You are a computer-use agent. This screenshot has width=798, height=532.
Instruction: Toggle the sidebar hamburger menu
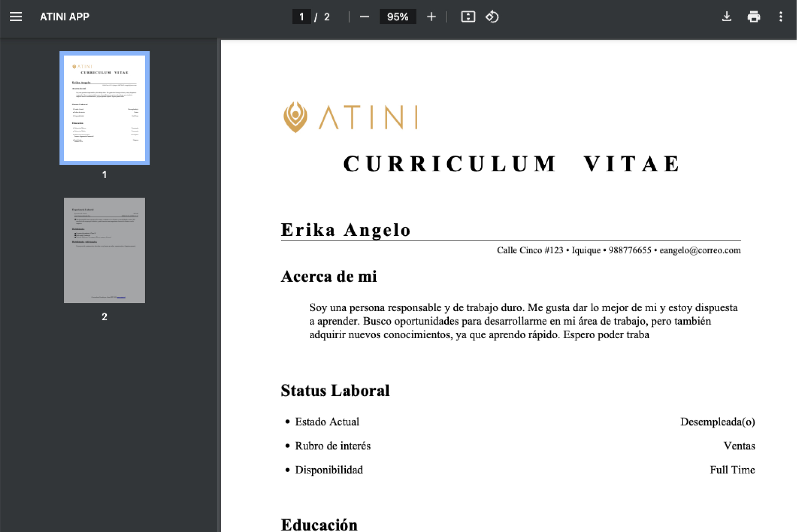(16, 17)
